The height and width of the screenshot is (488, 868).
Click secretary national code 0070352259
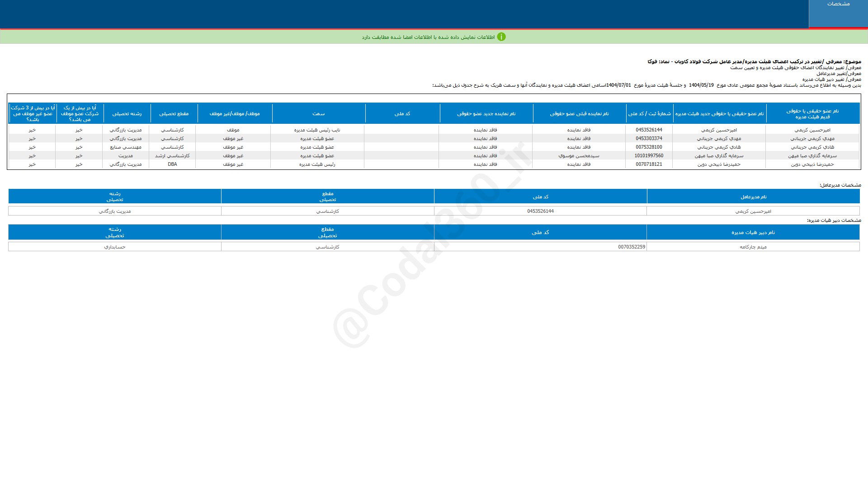click(632, 247)
